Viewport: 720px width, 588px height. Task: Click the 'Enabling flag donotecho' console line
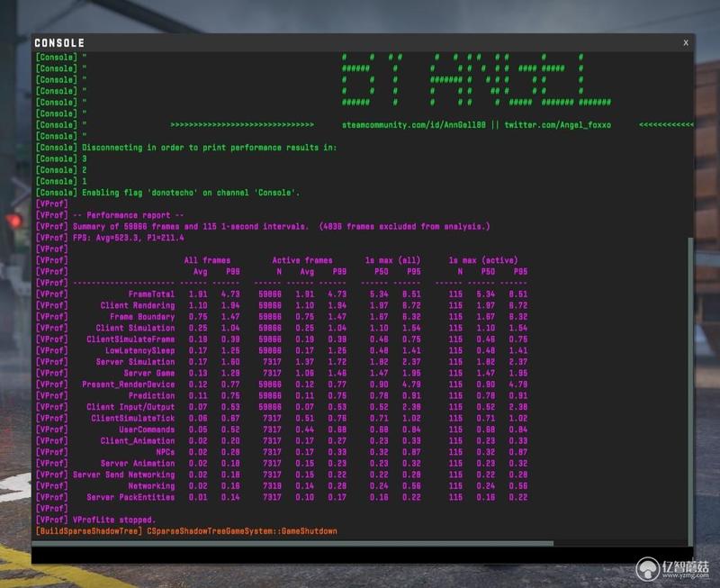point(167,193)
